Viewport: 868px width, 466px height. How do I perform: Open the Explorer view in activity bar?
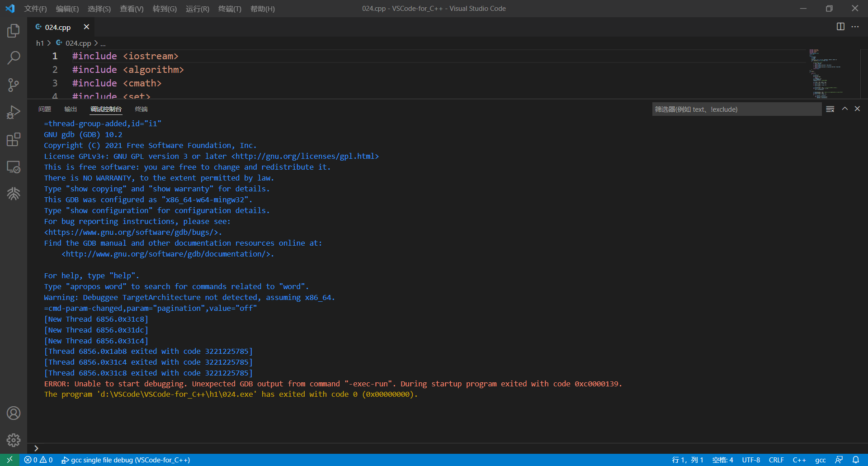pos(14,31)
